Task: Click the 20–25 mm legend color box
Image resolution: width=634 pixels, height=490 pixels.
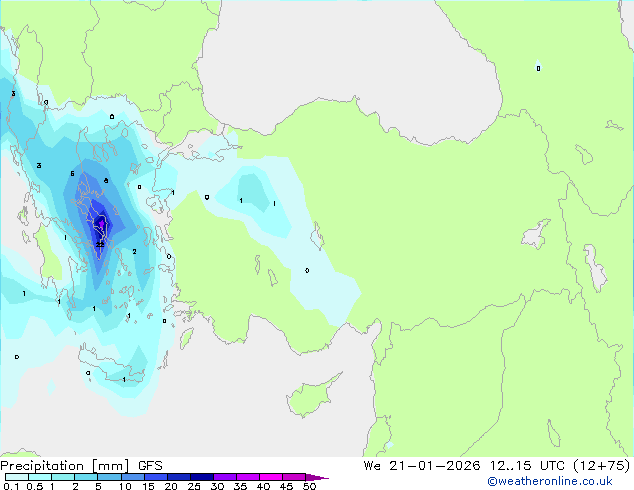Action: click(179, 477)
